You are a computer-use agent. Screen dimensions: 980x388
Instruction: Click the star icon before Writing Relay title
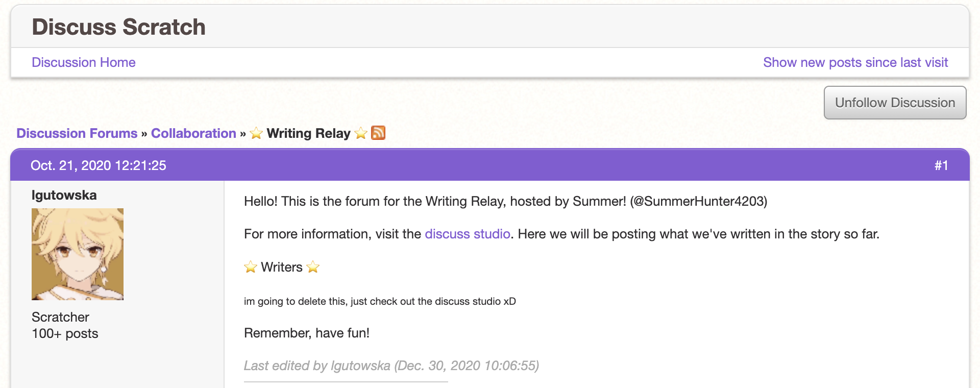tap(256, 133)
